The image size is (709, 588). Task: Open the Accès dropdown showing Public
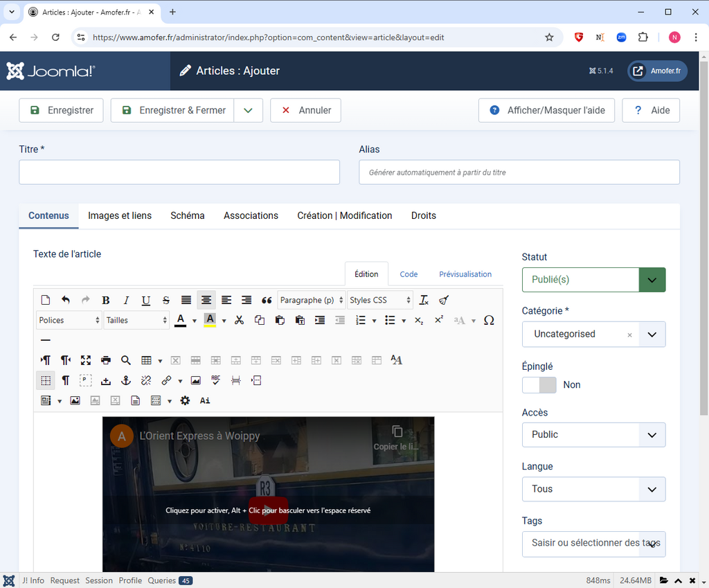point(593,435)
